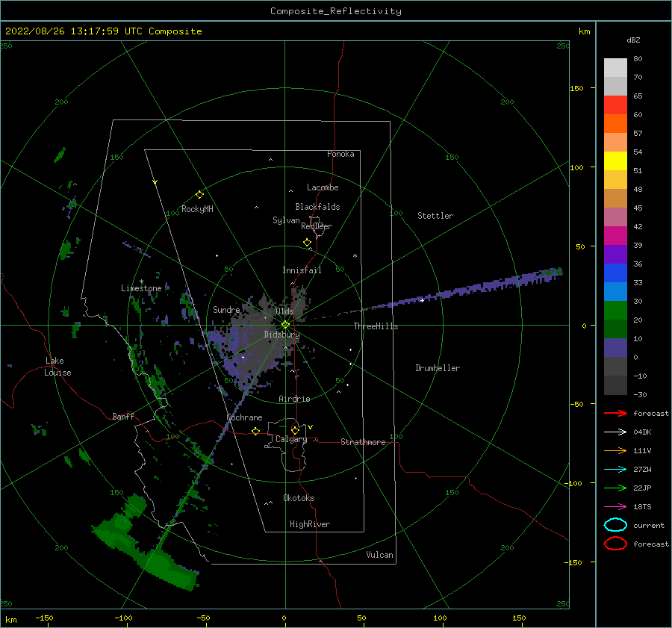The width and height of the screenshot is (672, 628).
Task: Click the green 20 dBZ color swatch
Action: (615, 311)
